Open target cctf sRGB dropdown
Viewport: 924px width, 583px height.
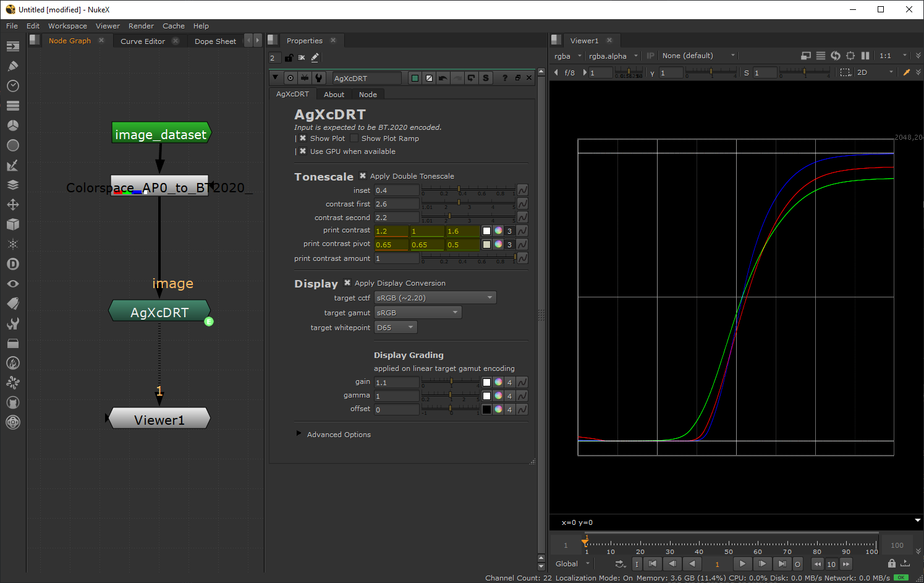tap(435, 298)
